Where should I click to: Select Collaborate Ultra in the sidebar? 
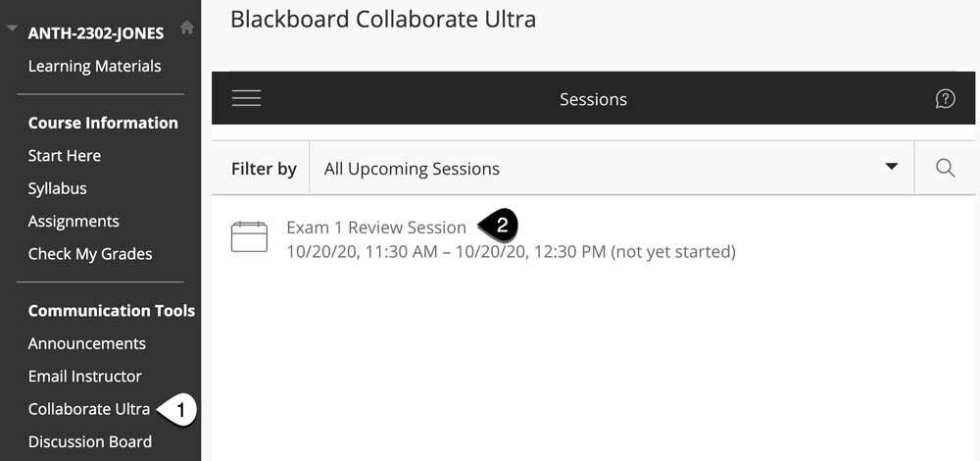[x=89, y=409]
